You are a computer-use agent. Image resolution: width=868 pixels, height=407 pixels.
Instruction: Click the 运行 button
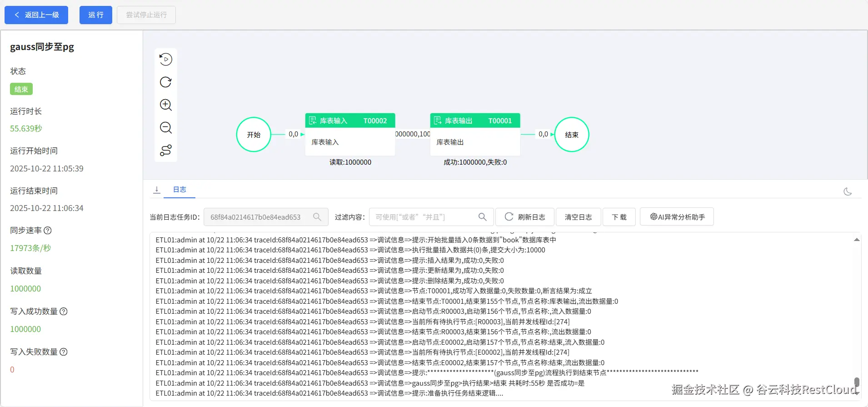96,15
